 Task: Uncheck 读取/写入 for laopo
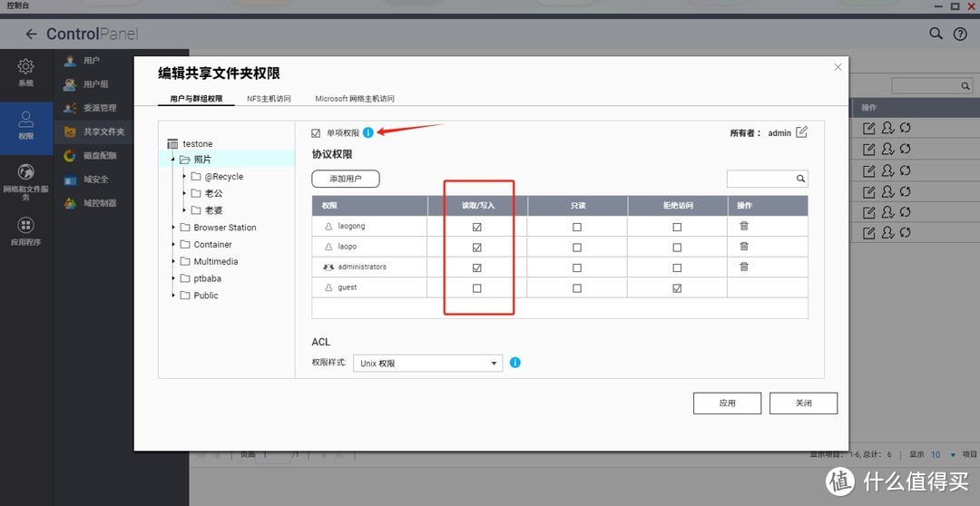[x=477, y=248]
